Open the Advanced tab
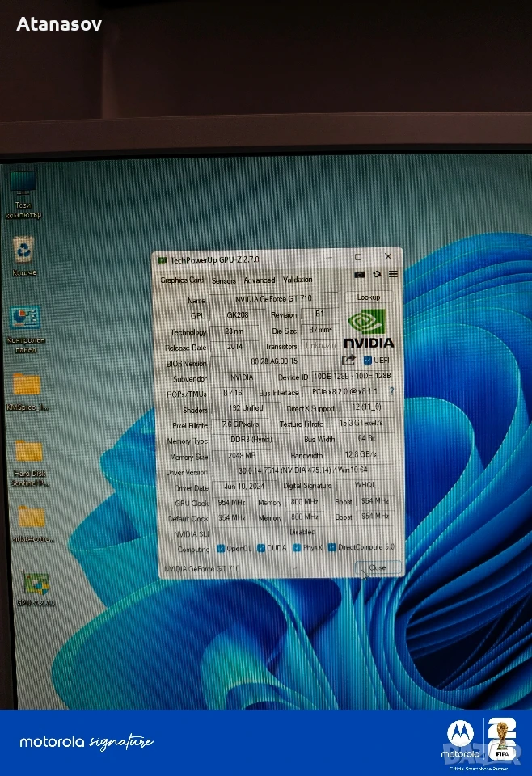 point(260,280)
